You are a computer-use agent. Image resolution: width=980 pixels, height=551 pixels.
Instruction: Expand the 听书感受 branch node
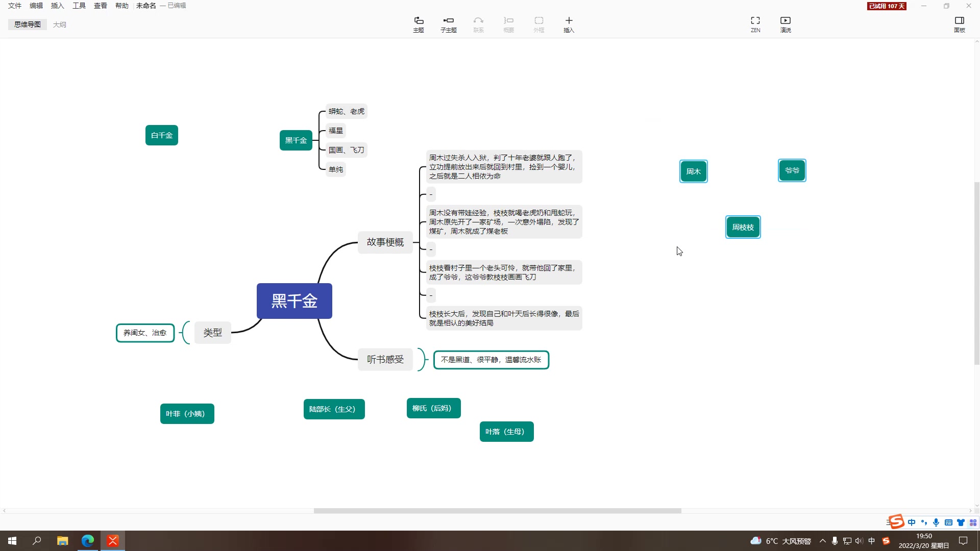pos(384,359)
